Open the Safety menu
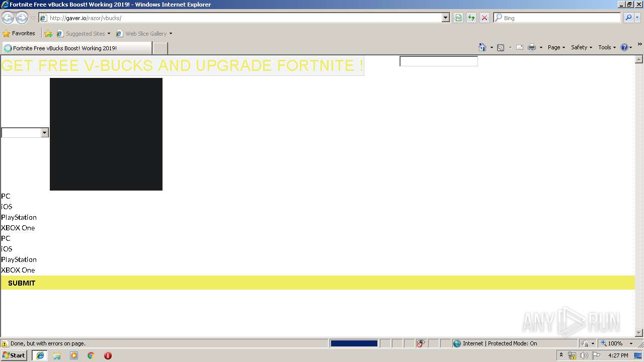Screen dimensions: 644x362 [x=582, y=47]
